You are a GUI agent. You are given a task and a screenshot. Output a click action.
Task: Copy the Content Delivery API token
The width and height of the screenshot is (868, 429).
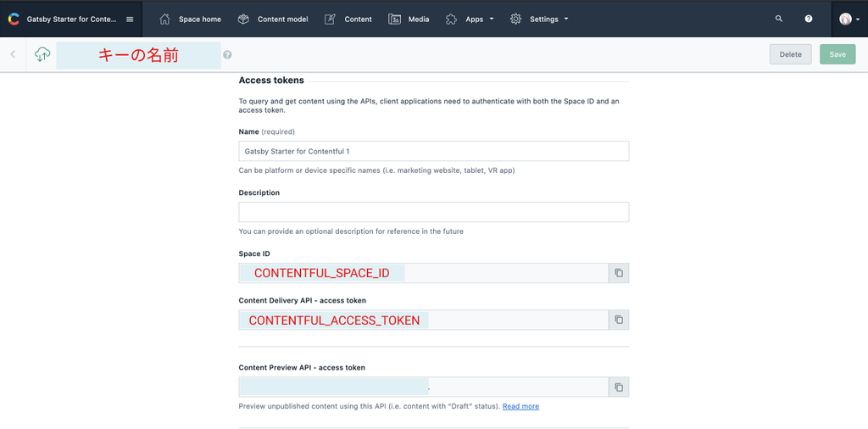(x=619, y=320)
